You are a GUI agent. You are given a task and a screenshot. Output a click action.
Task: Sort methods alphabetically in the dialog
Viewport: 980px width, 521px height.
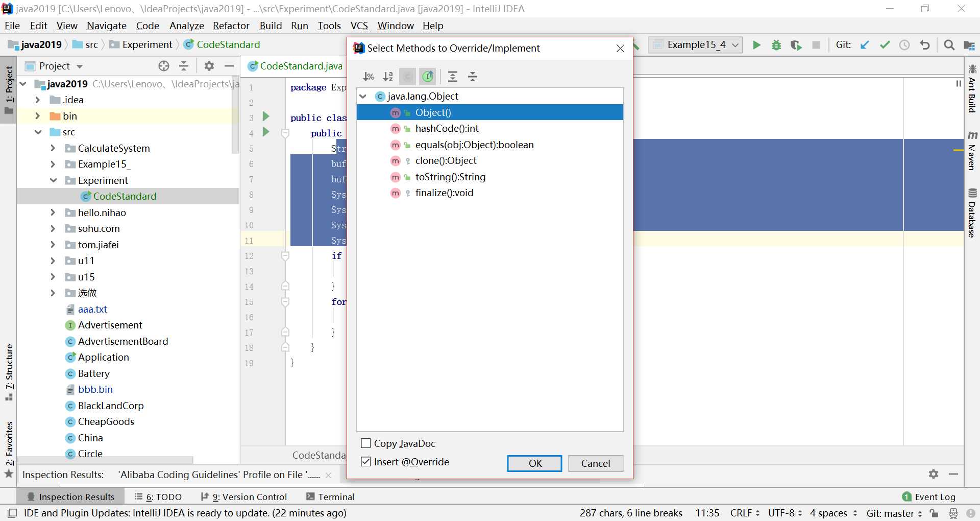coord(388,77)
